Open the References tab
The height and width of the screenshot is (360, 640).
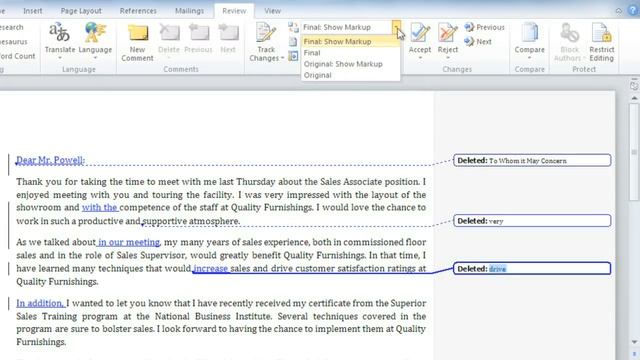[x=138, y=11]
